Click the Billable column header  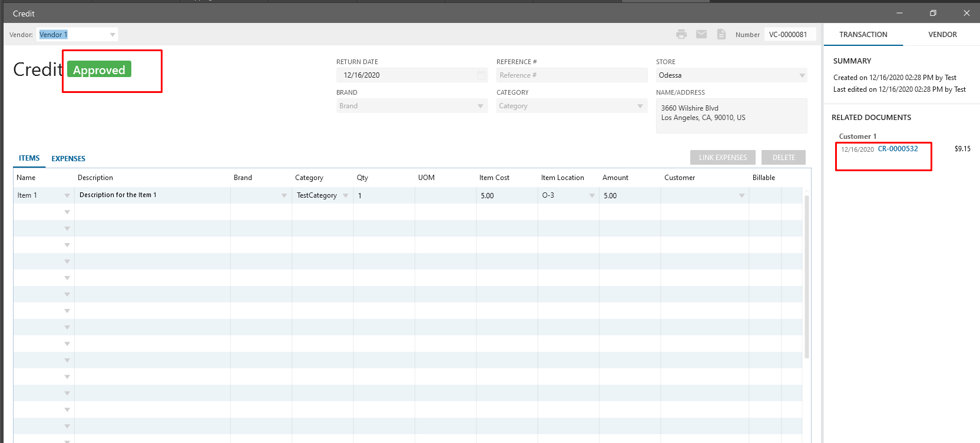pyautogui.click(x=764, y=178)
